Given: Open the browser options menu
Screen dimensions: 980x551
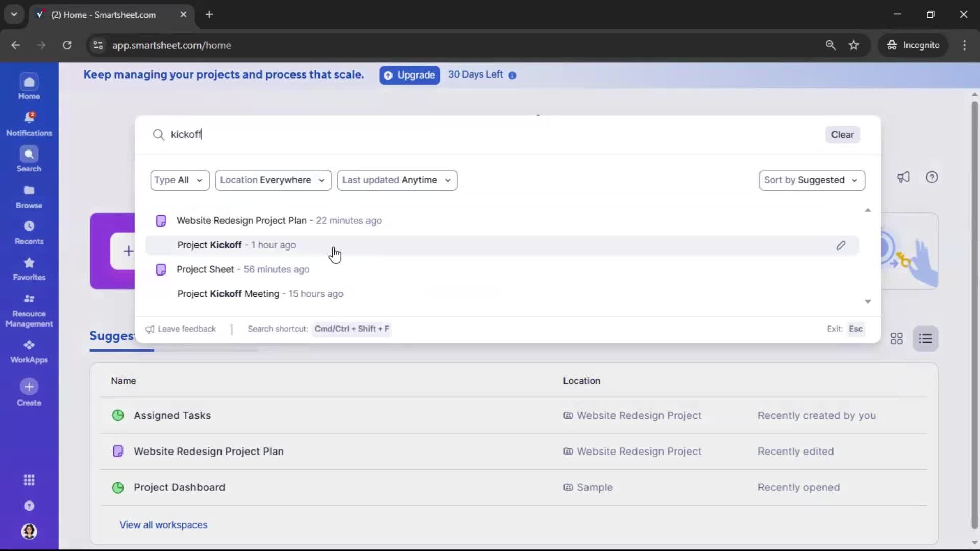Looking at the screenshot, I should 965,45.
